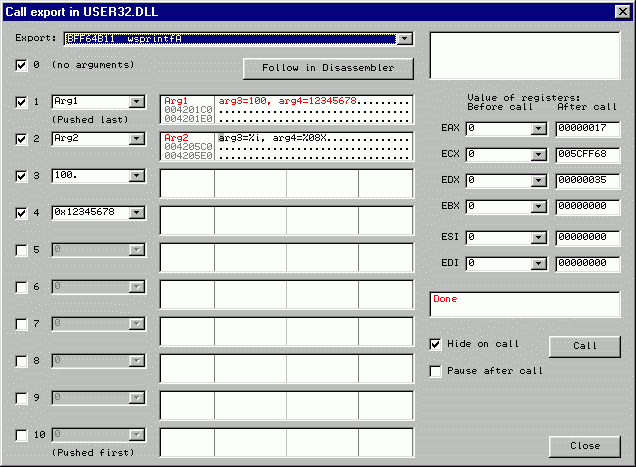Click EBX after-call value field
The image size is (636, 467).
coord(588,207)
